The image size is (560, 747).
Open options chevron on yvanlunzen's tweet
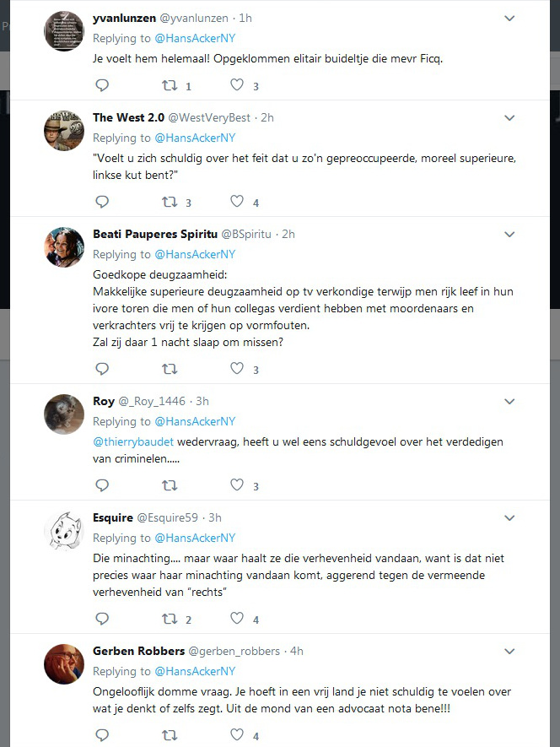[x=509, y=18]
